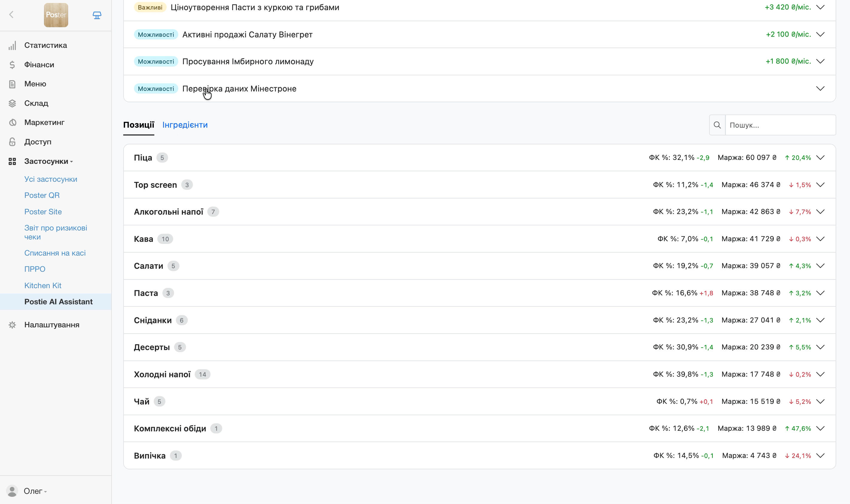Click the Пошук search input field
The width and height of the screenshot is (850, 504).
780,125
